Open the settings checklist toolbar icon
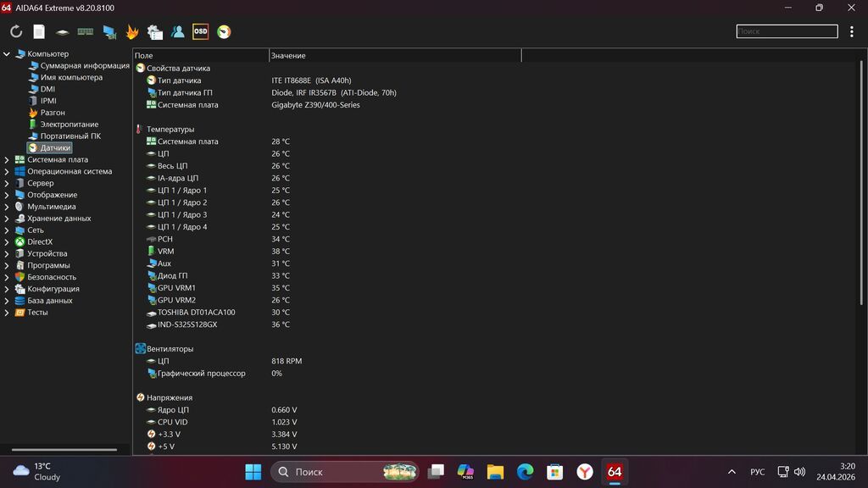 point(155,32)
